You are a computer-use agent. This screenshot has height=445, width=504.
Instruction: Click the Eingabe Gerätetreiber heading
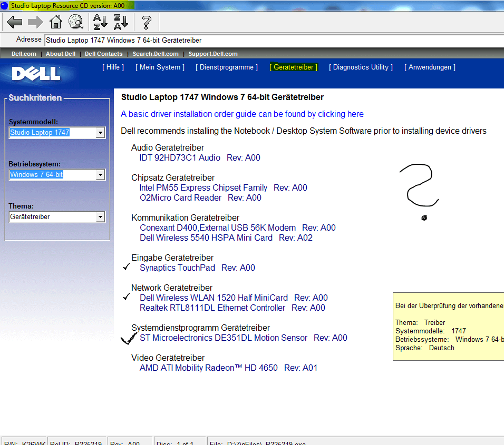coord(172,258)
